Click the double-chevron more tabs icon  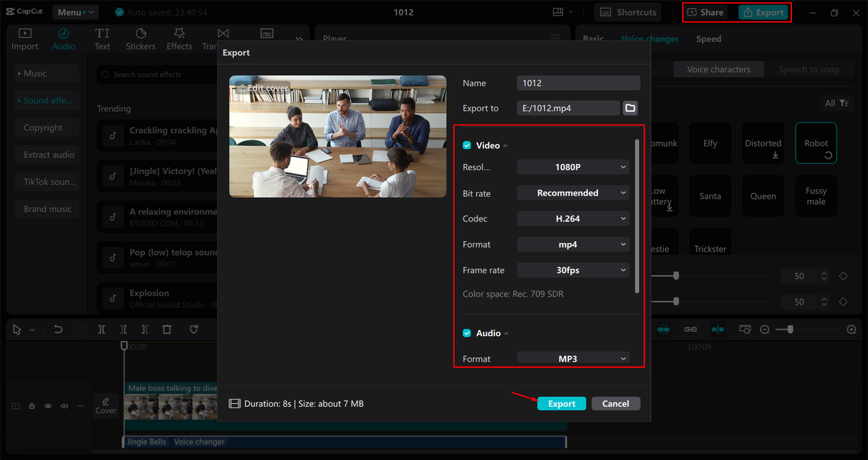pyautogui.click(x=299, y=39)
